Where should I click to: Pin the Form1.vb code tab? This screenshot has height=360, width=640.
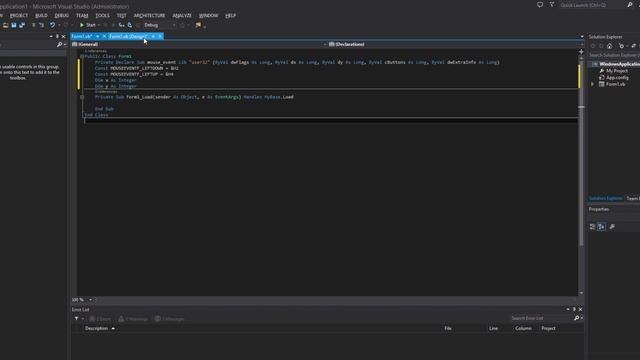tap(98, 36)
